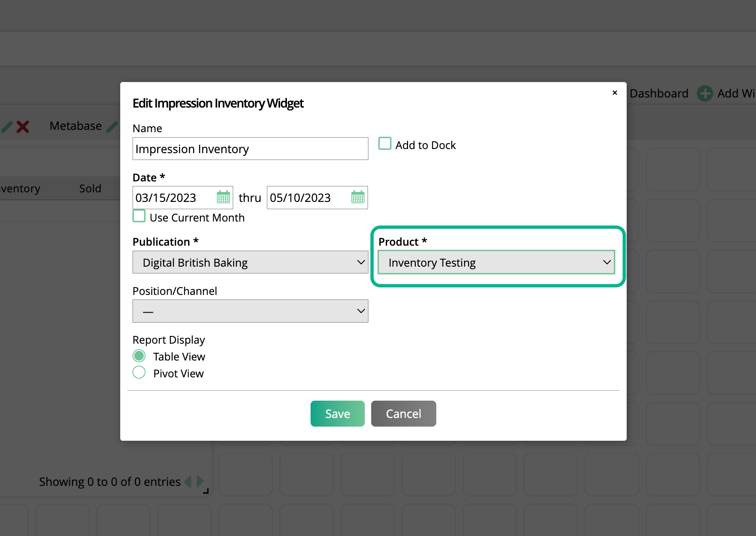Screen dimensions: 756x536
Task: Check the Use Current Month box
Action: (x=139, y=216)
